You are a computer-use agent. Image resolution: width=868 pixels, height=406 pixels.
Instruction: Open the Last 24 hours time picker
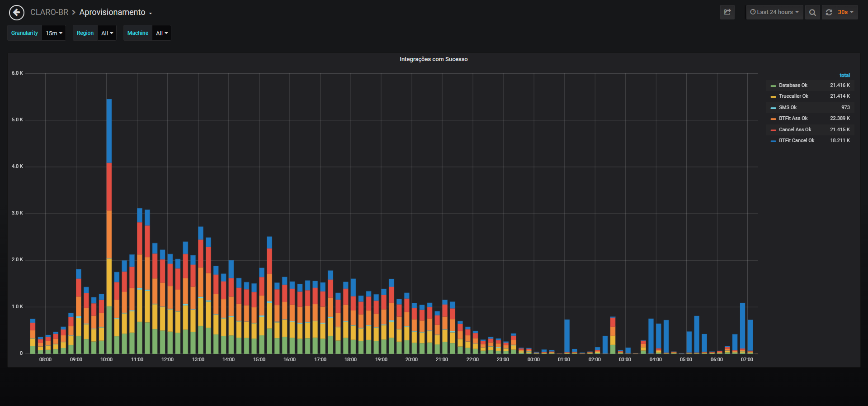(x=774, y=12)
